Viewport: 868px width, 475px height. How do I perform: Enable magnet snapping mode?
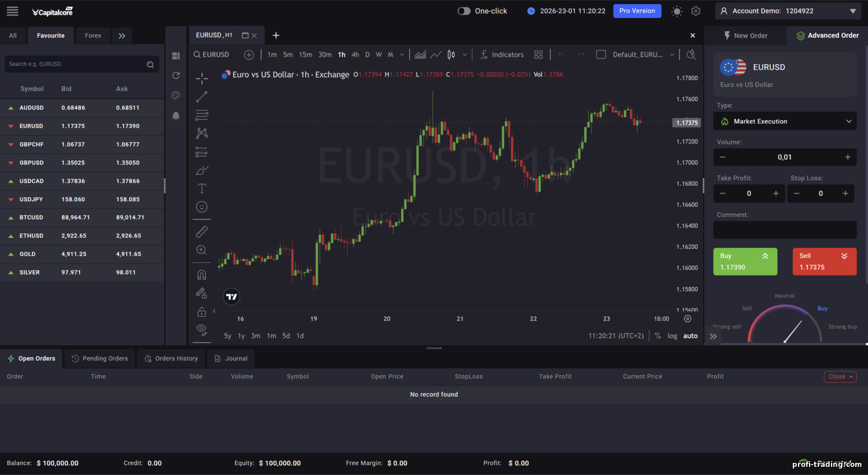pyautogui.click(x=201, y=273)
